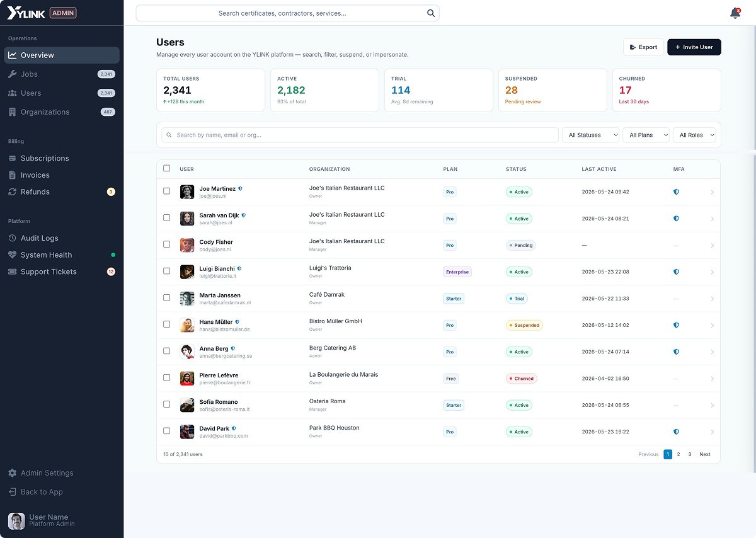
Task: Click the Jobs wrench icon in sidebar
Action: pos(13,74)
